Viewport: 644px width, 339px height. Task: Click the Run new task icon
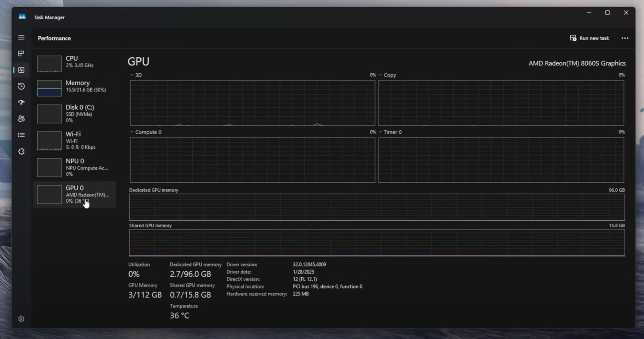(x=573, y=38)
